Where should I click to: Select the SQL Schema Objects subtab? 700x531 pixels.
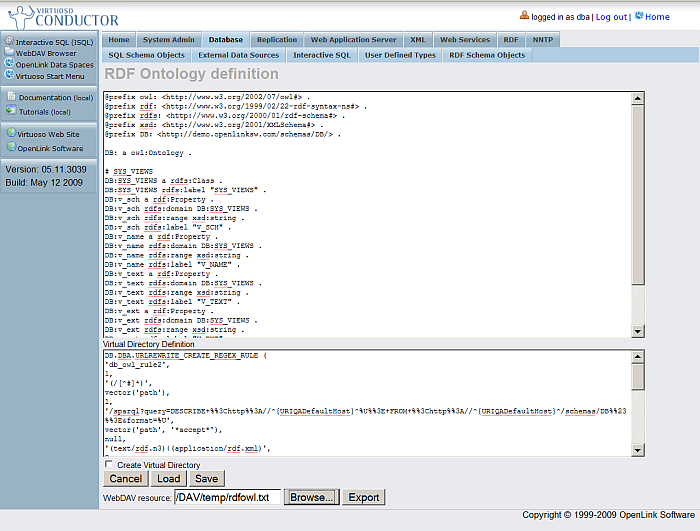[x=146, y=55]
